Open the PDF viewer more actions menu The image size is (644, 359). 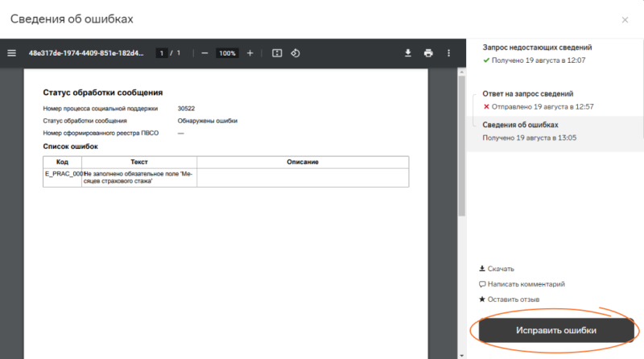pos(448,53)
